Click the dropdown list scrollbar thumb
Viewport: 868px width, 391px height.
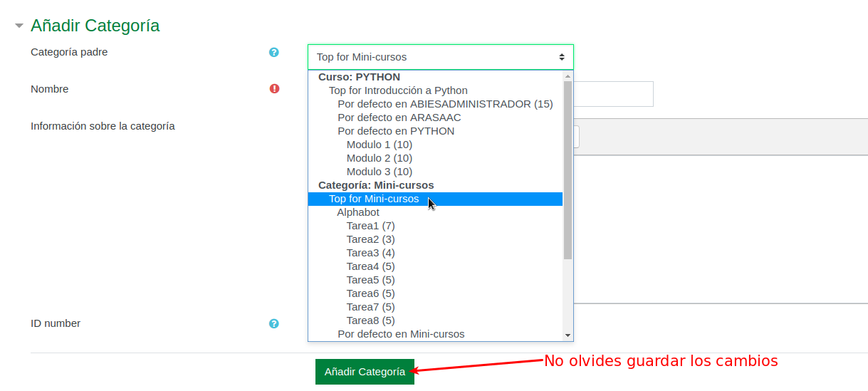coord(568,170)
